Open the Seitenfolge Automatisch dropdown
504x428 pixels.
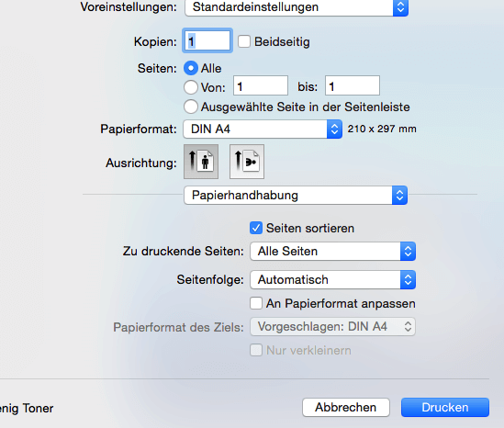[332, 279]
